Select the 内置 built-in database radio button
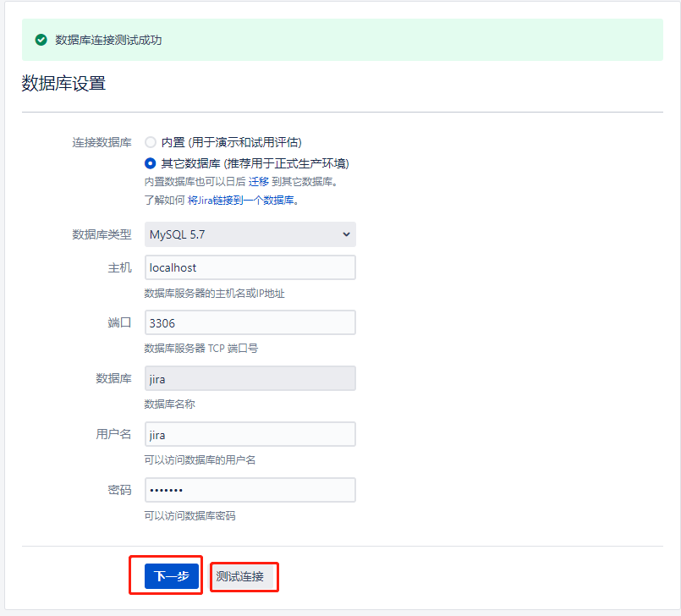The width and height of the screenshot is (681, 616). click(x=151, y=142)
